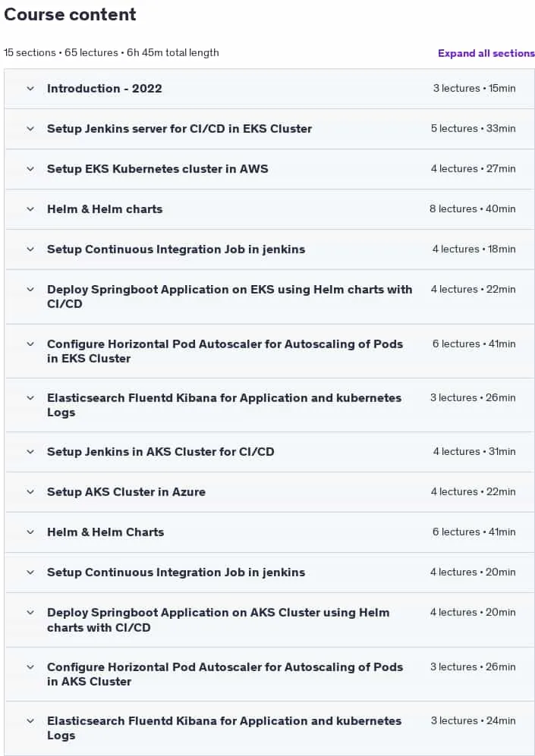Image resolution: width=535 pixels, height=756 pixels.
Task: Expand all sections of the course
Action: pos(486,54)
